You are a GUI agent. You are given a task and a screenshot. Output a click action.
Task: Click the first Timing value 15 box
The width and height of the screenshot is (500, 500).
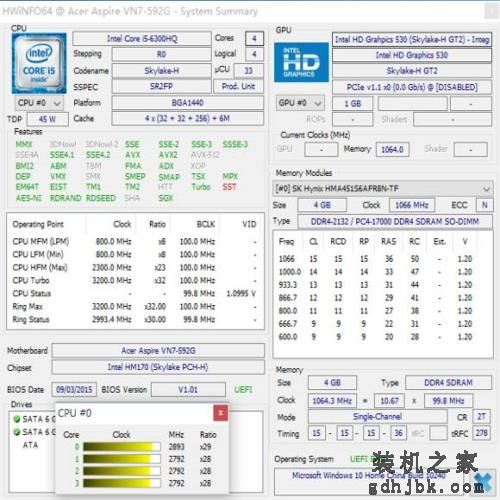[316, 433]
